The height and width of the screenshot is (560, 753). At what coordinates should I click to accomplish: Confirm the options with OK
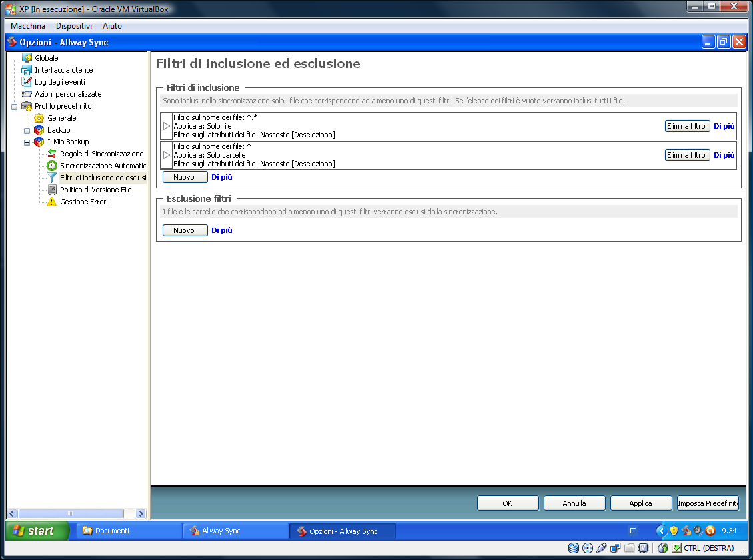point(508,503)
